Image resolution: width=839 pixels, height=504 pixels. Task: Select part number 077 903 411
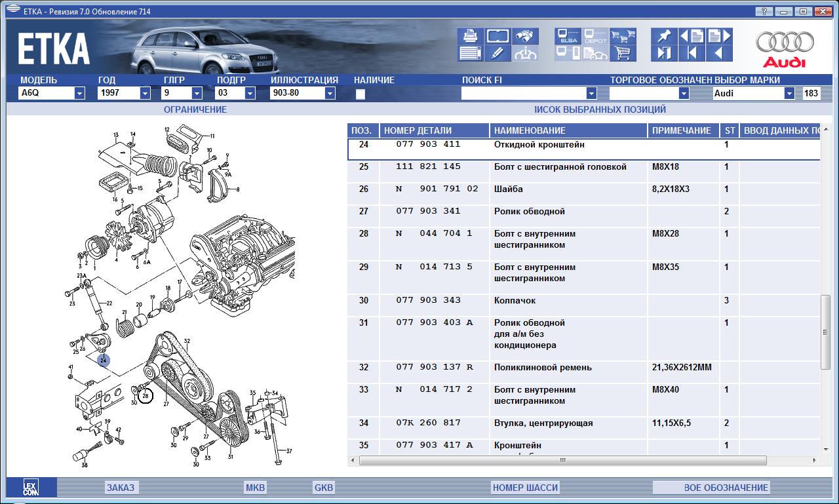coord(428,144)
